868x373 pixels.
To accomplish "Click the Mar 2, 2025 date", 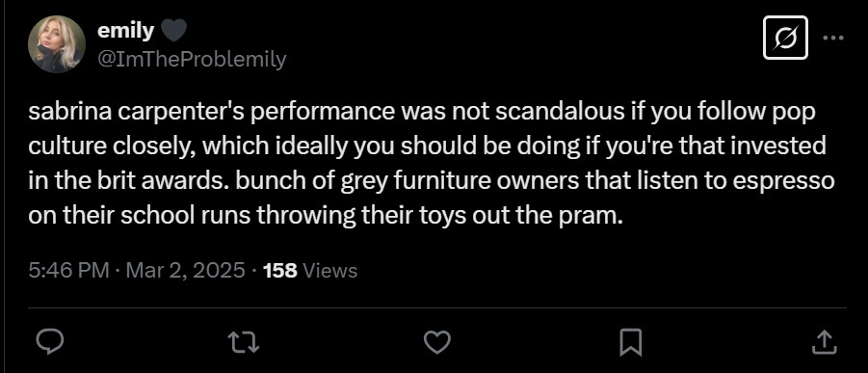I will tap(185, 271).
